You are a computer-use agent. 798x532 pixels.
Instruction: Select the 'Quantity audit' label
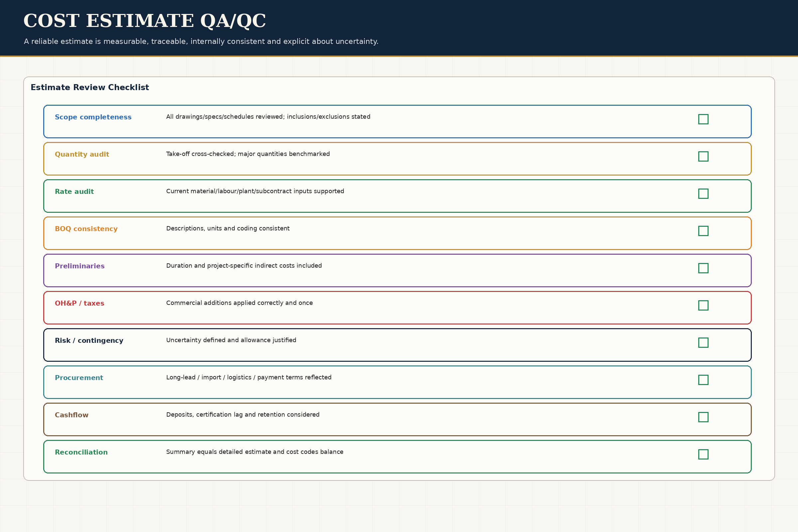[82, 154]
